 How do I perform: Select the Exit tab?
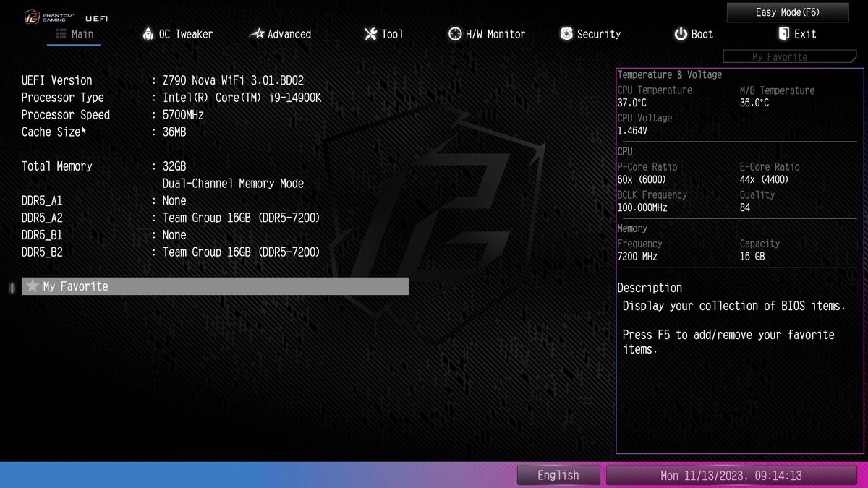[797, 34]
